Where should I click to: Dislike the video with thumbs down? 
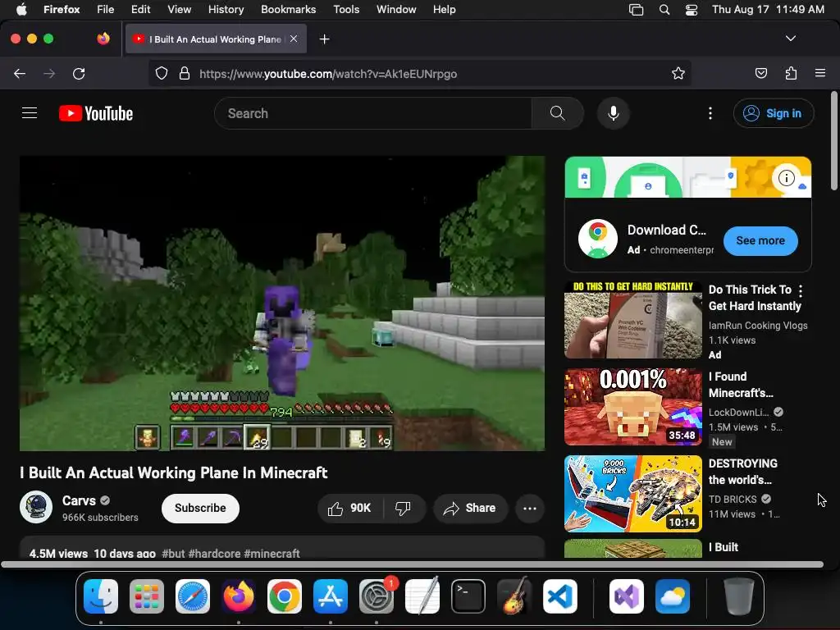pos(403,508)
